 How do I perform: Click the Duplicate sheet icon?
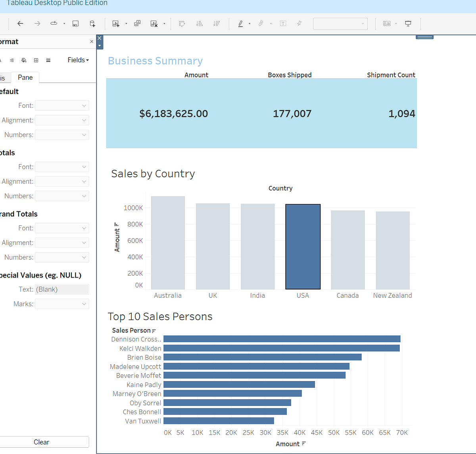tap(137, 24)
